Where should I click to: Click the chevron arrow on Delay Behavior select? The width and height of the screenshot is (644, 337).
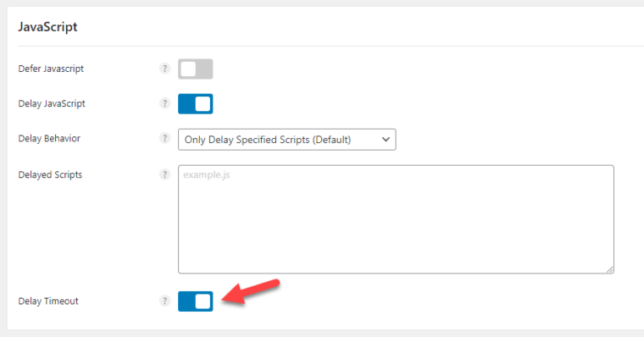[386, 140]
